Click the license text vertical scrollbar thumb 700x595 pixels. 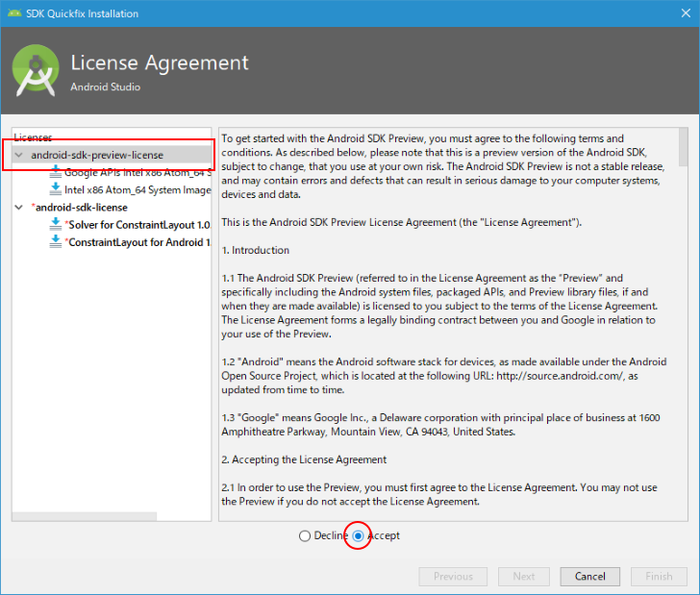[x=683, y=147]
